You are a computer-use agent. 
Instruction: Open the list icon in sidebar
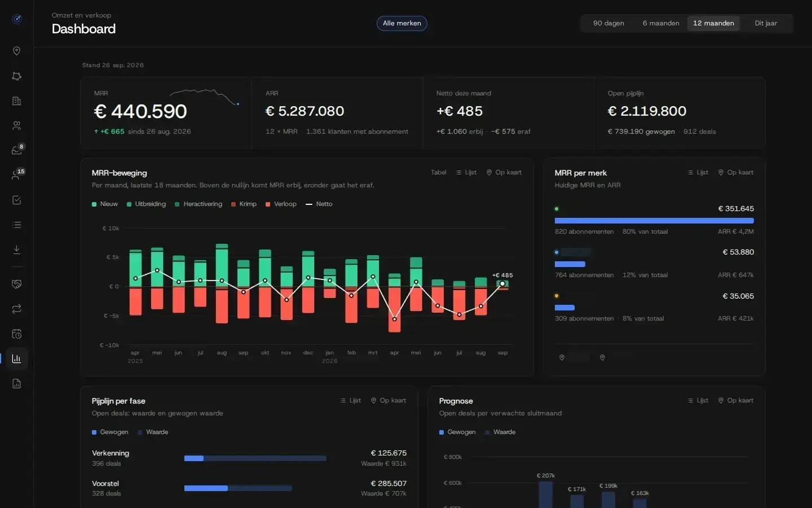point(17,225)
